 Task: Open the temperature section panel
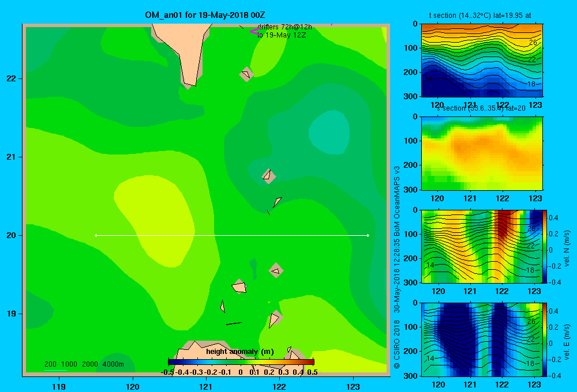click(x=482, y=61)
